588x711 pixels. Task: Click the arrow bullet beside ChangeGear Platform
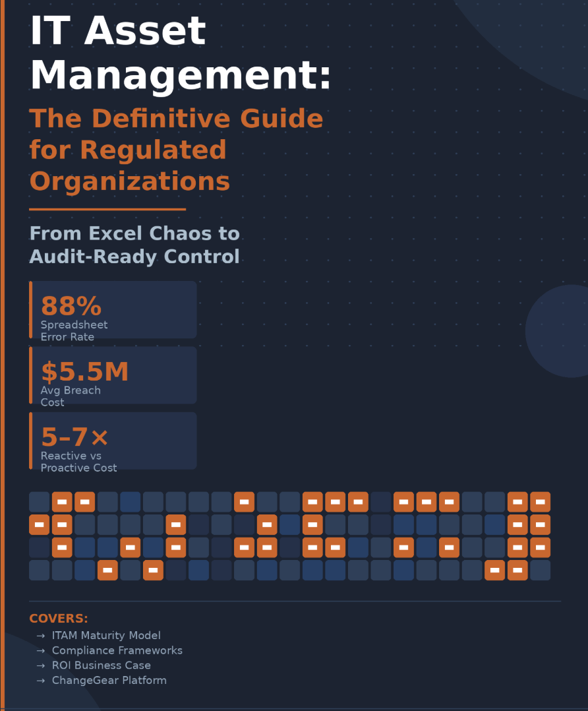pos(41,681)
